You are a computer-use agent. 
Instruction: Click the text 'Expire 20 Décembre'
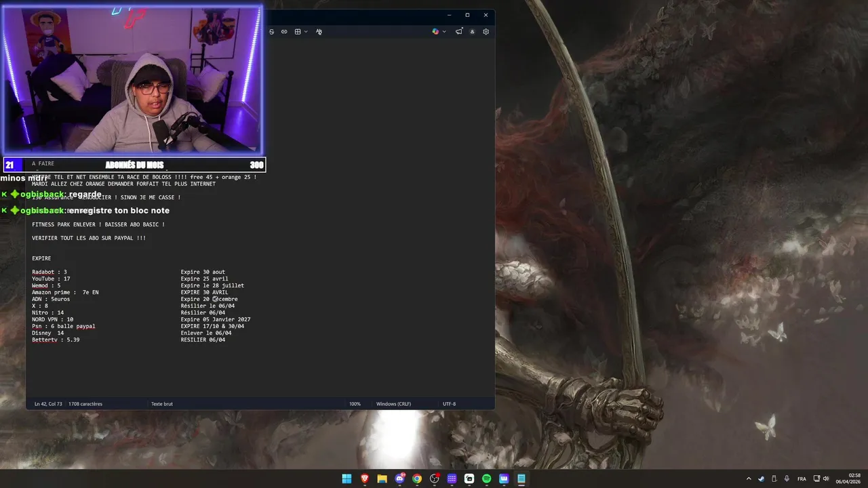click(209, 299)
